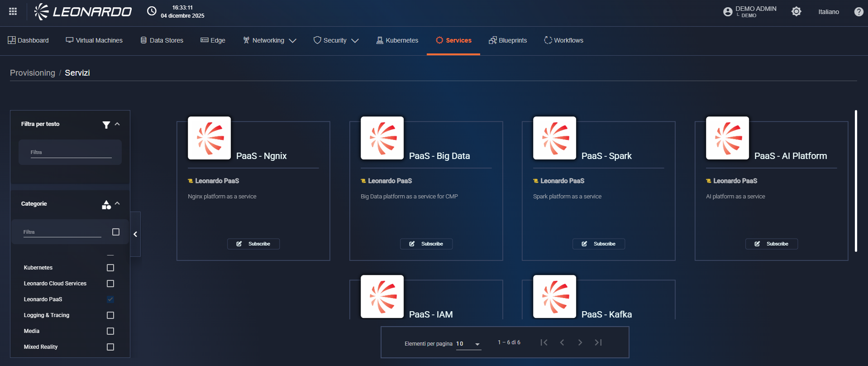Open the Virtual Machines tab
This screenshot has width=868, height=366.
[94, 40]
